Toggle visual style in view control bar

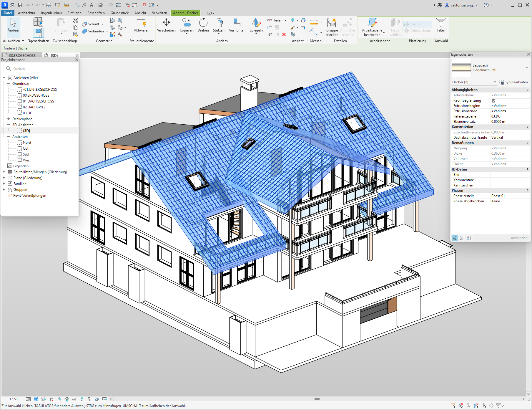[36, 399]
